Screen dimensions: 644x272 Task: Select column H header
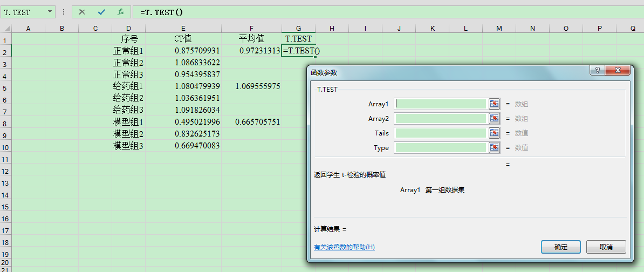tap(332, 28)
